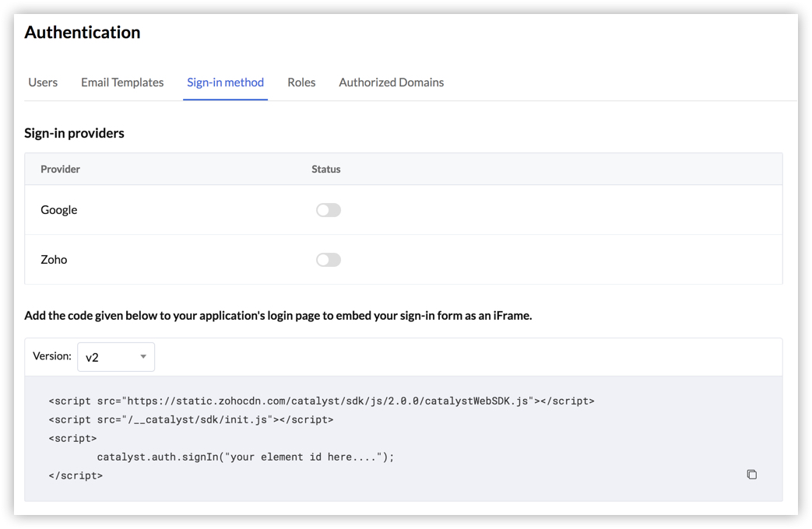Click the Provider column header
Viewport: 812px width, 529px height.
tap(60, 170)
